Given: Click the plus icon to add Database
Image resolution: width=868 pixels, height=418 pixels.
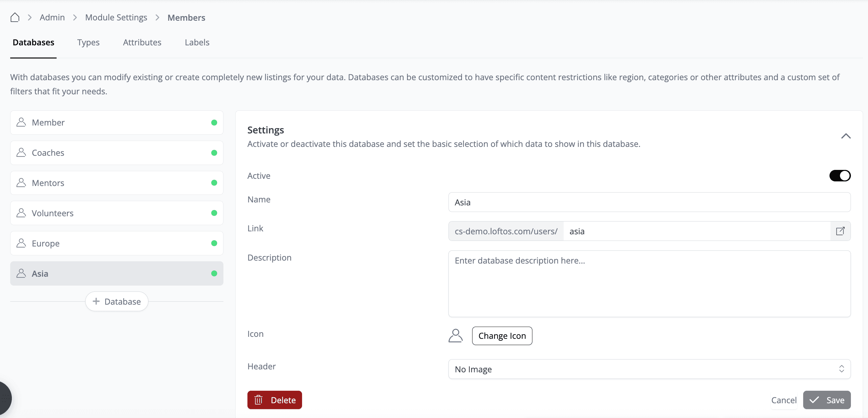Looking at the screenshot, I should 96,301.
